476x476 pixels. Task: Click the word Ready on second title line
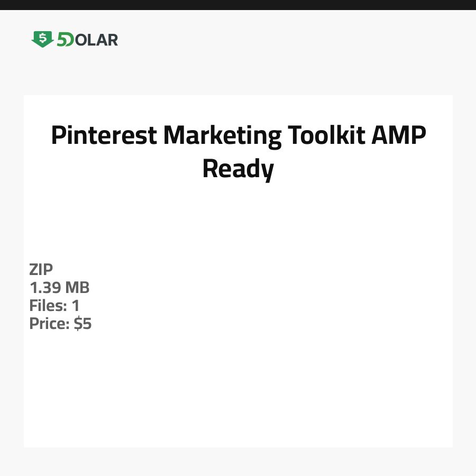click(238, 169)
